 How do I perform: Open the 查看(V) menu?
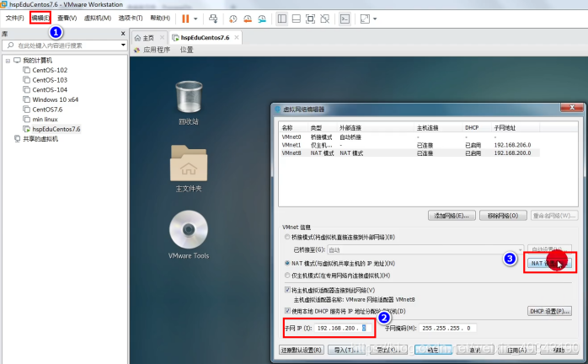tap(67, 18)
